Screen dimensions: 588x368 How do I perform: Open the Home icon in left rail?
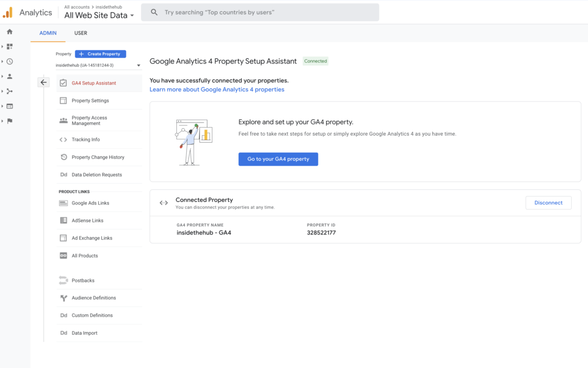10,32
